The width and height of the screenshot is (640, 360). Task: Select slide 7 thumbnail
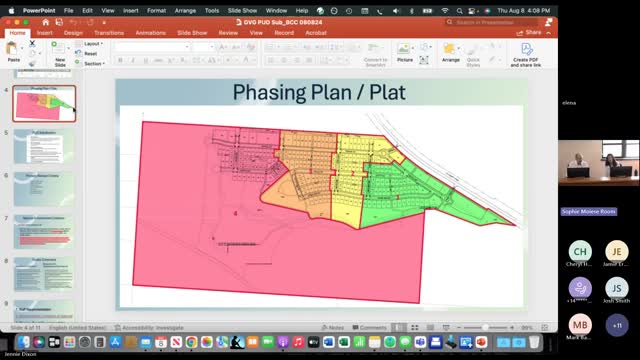[44, 232]
